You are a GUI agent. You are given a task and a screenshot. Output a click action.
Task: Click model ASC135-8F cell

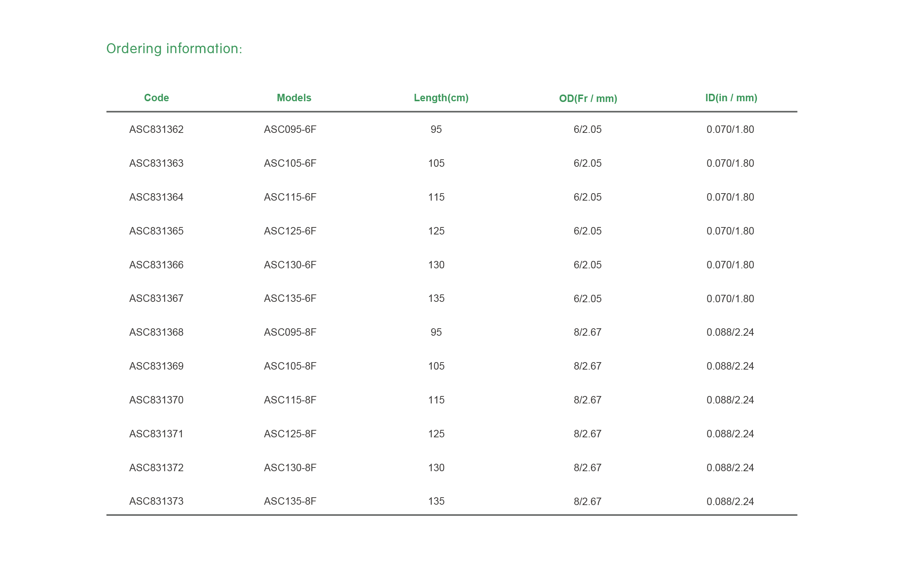coord(290,502)
